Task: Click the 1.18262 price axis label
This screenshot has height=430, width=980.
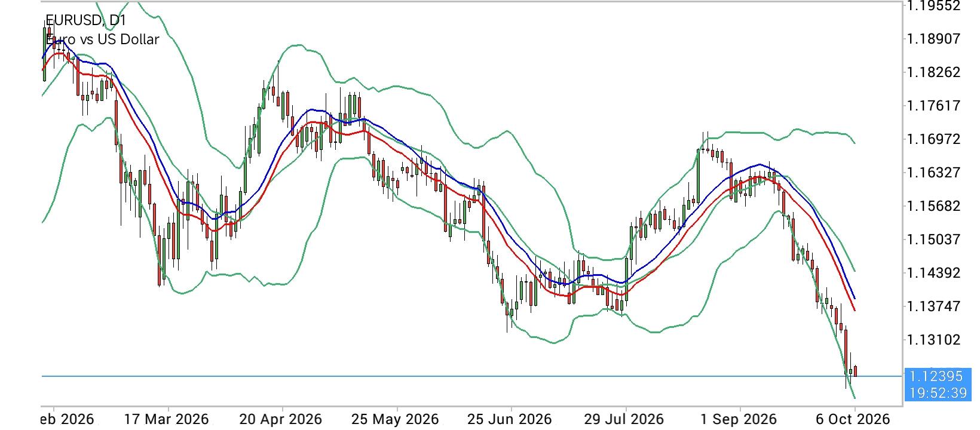Action: coord(933,72)
